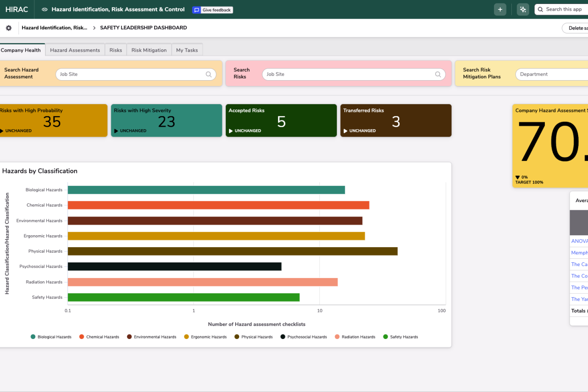Open the AI sparkle assistant icon
Image resolution: width=588 pixels, height=392 pixels.
pyautogui.click(x=523, y=9)
